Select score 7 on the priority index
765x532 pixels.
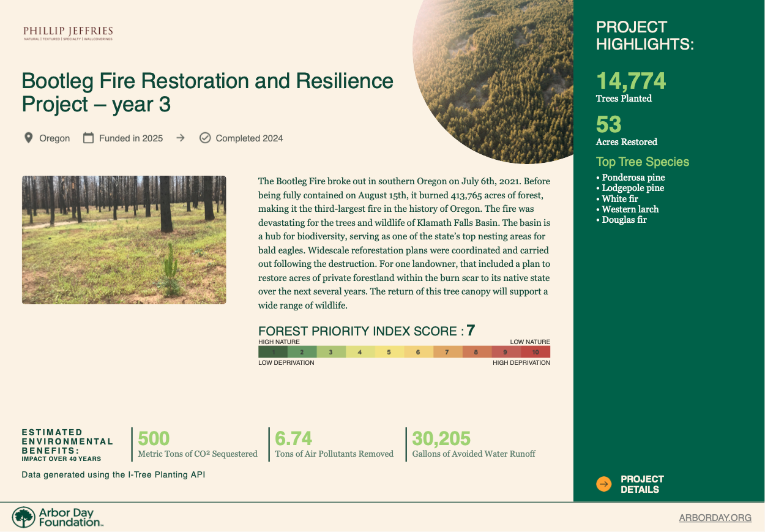click(447, 352)
